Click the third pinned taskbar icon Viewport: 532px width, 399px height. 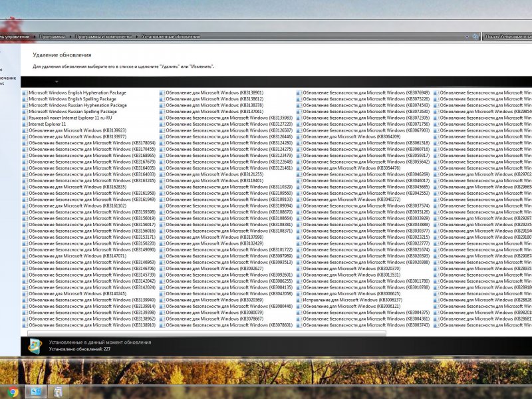coord(59,392)
